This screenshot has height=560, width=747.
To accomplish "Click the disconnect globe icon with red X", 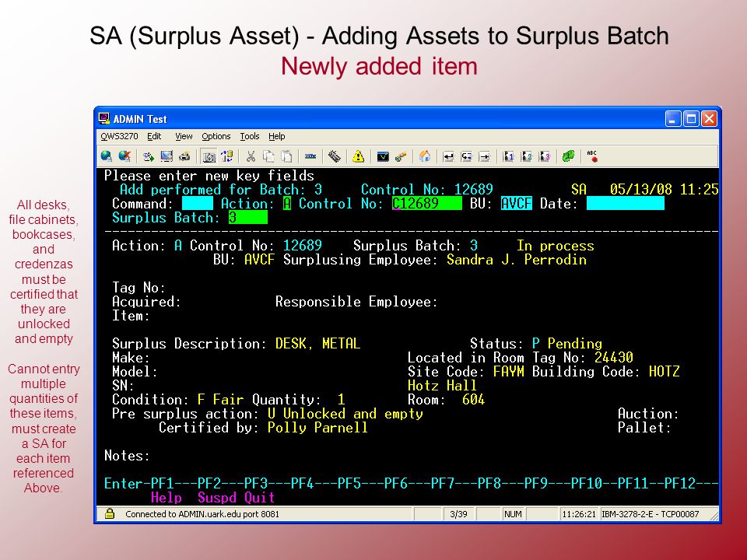I will pyautogui.click(x=124, y=156).
